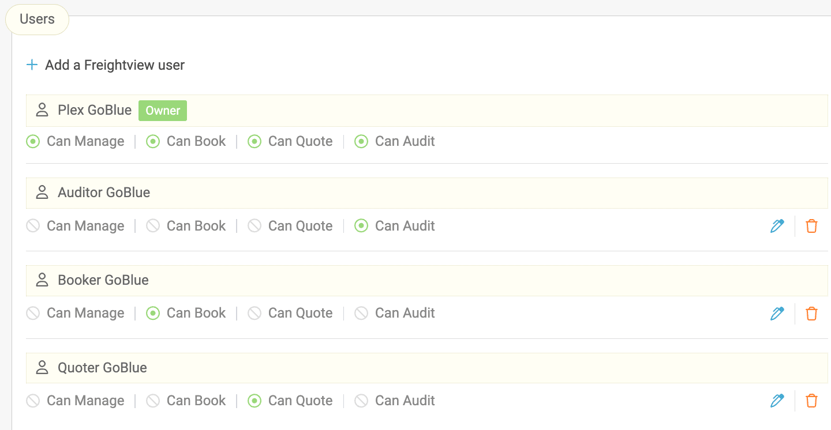
Task: Delete Booker GoBlue with the trash icon
Action: click(x=811, y=313)
